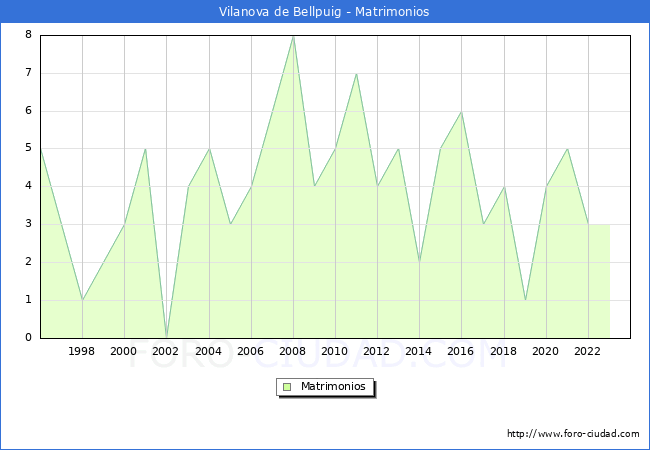Open the www.foro-ciudad.com link

573,434
